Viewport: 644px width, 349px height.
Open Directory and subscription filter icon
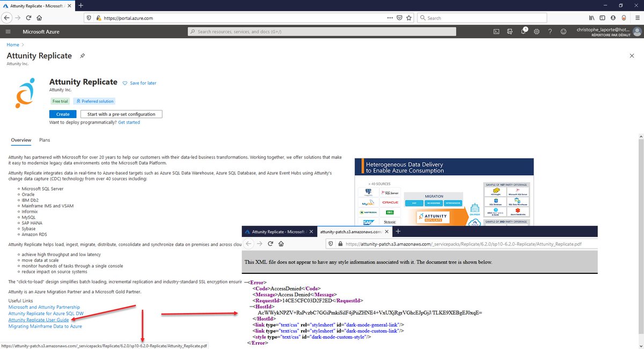(x=510, y=32)
